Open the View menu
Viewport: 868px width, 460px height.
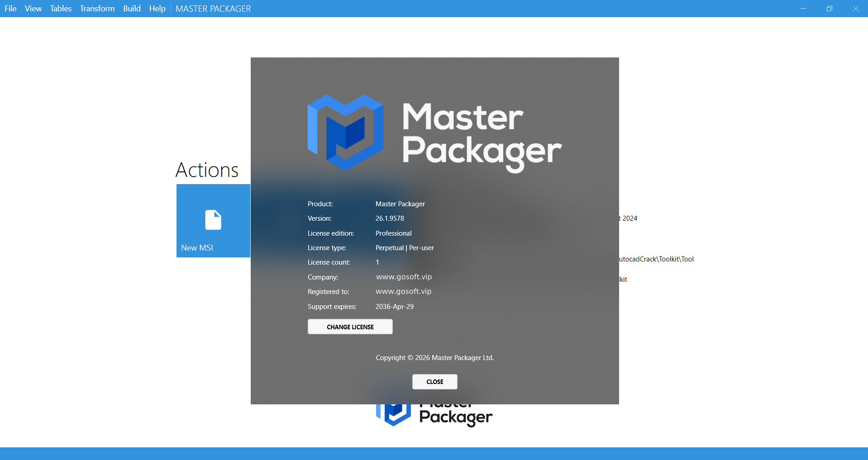[x=33, y=9]
